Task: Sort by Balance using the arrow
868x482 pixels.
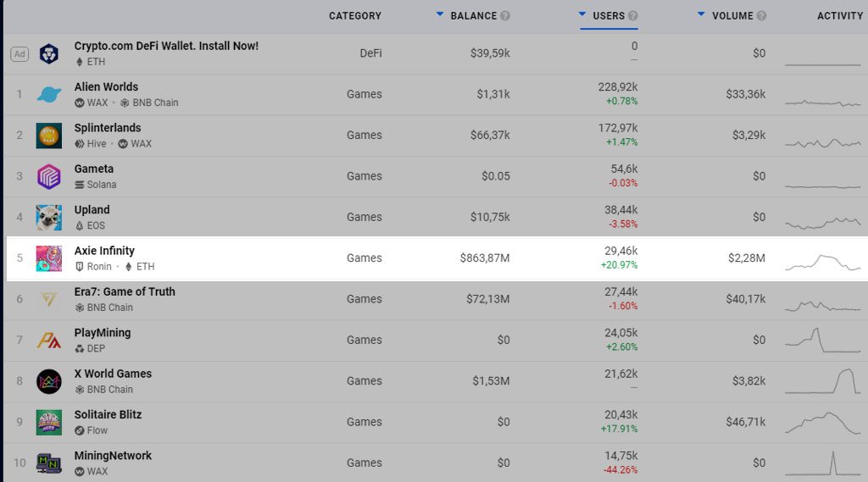Action: (x=440, y=14)
